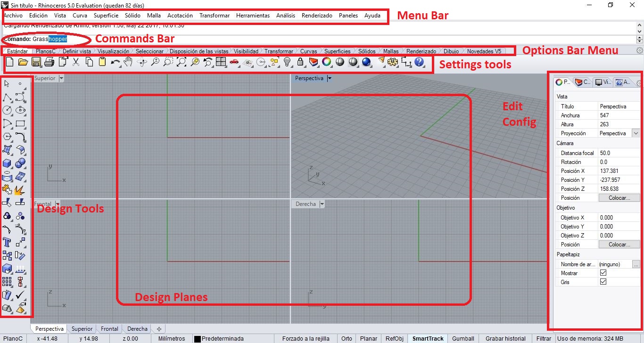Toggle Gumball in the status bar

pos(463,338)
